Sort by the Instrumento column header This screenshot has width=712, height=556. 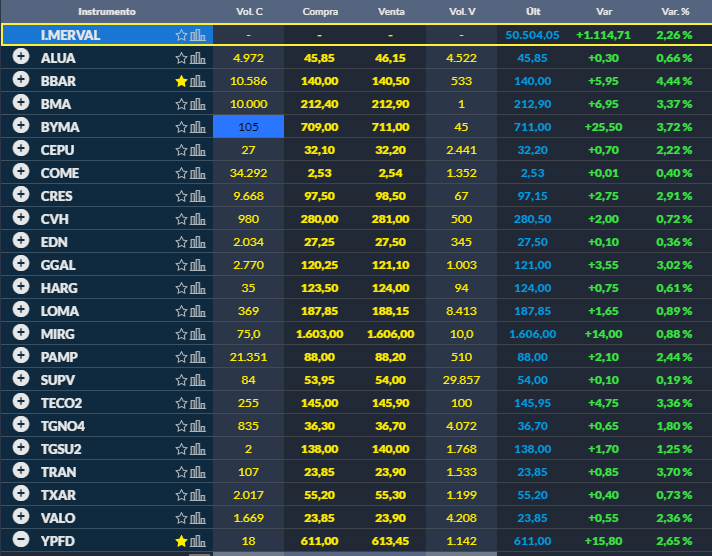(x=107, y=12)
